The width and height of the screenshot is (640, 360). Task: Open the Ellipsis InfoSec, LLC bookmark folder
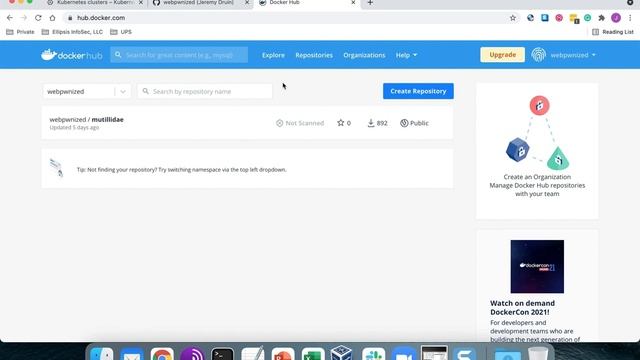(72, 32)
